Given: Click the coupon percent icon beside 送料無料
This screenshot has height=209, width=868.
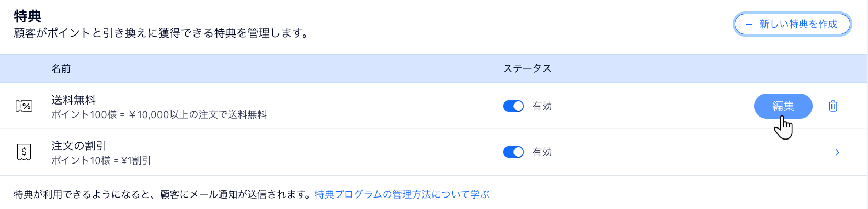Looking at the screenshot, I should click(24, 106).
